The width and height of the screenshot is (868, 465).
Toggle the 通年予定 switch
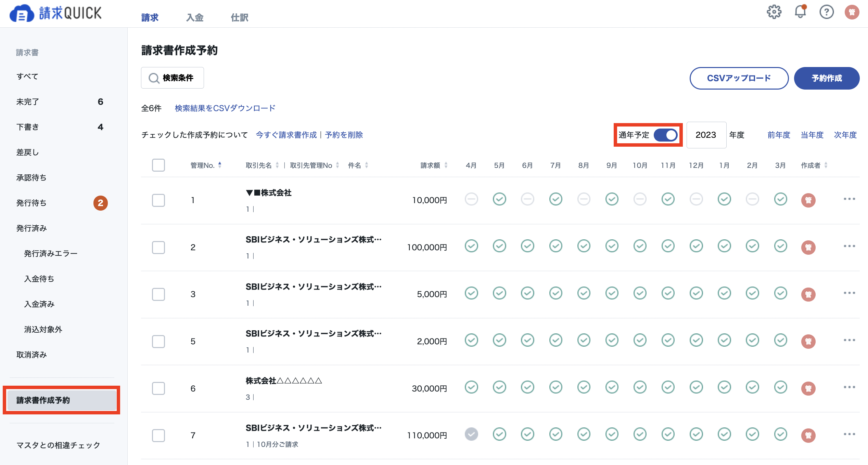pos(665,135)
